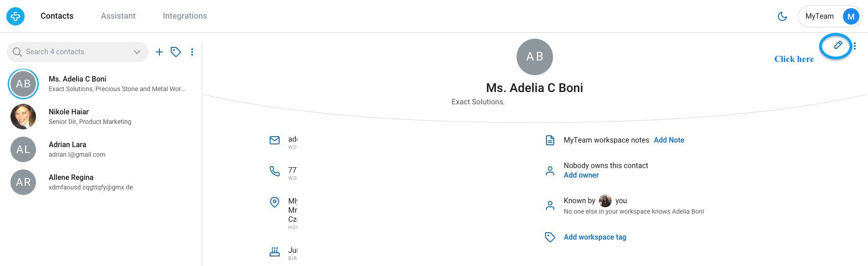Screen dimensions: 868x266
Task: Click the plus icon to add a contact
Action: [159, 52]
